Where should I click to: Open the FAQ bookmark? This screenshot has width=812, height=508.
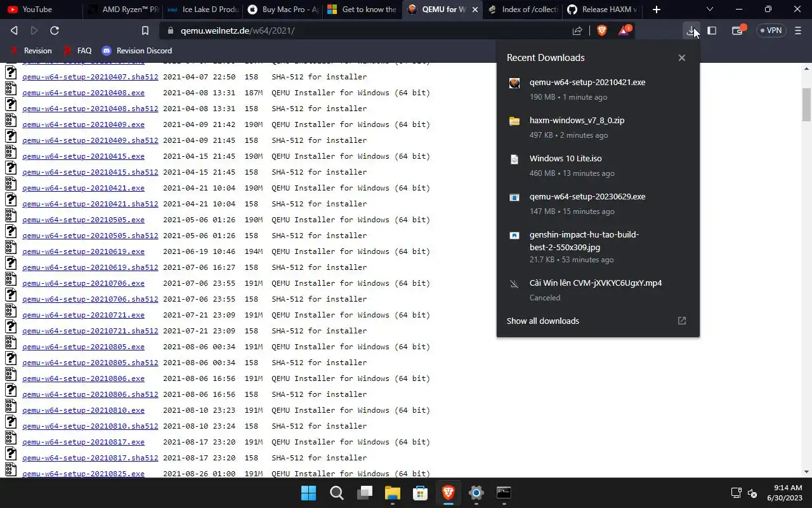pos(77,51)
